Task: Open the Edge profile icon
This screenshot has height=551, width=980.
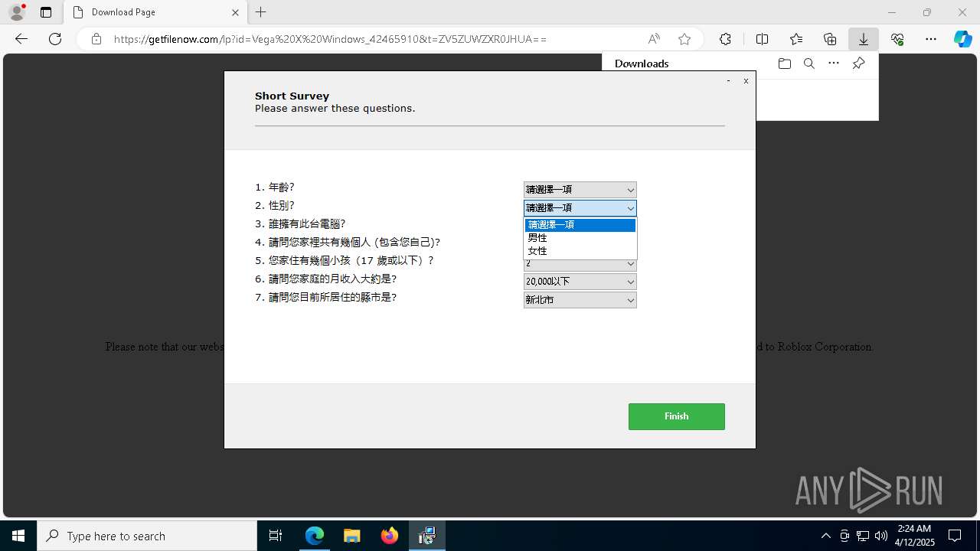Action: click(x=16, y=12)
